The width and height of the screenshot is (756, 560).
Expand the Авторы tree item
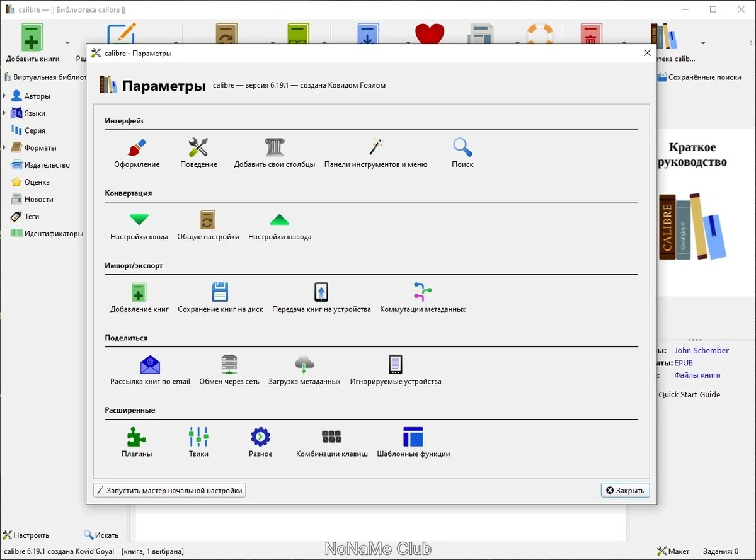coord(4,96)
